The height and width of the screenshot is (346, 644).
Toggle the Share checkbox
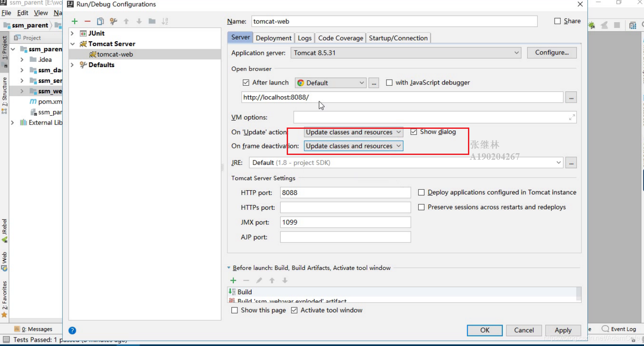(557, 21)
